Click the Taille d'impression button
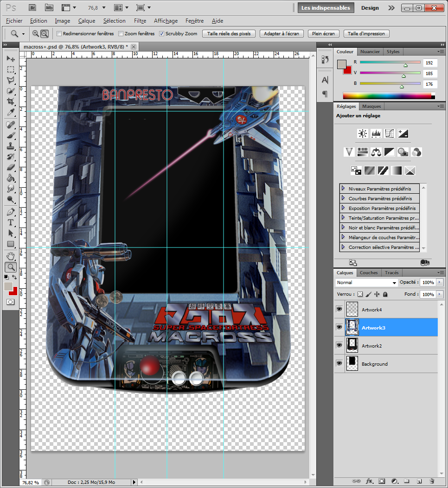The width and height of the screenshot is (448, 488). coord(367,33)
